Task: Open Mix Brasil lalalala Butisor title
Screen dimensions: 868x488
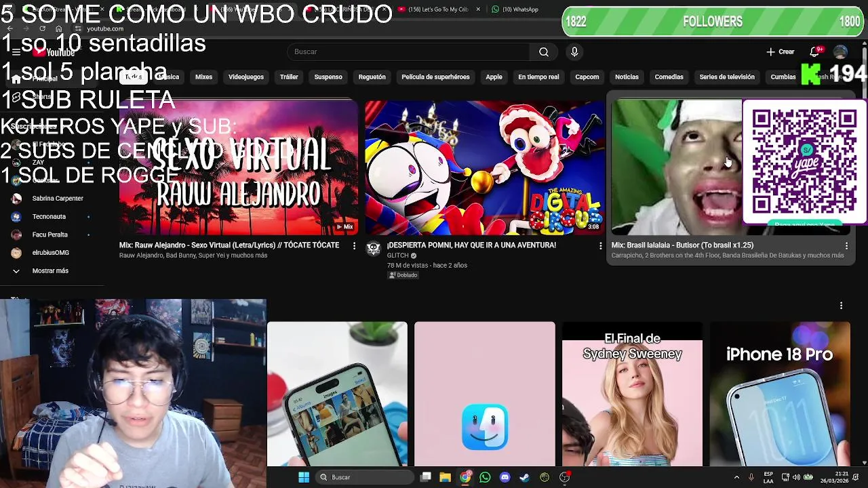Action: coord(682,245)
